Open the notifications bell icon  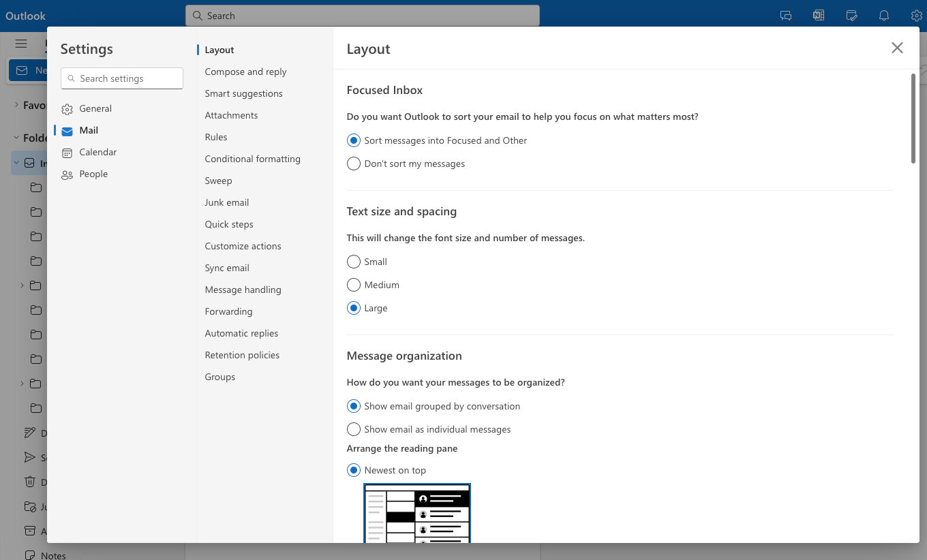point(884,16)
